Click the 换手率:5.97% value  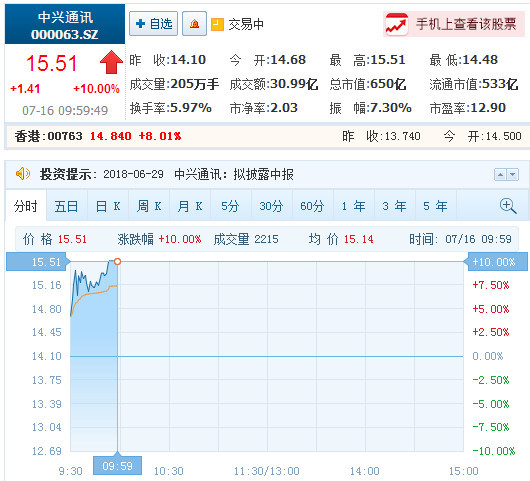pyautogui.click(x=171, y=108)
